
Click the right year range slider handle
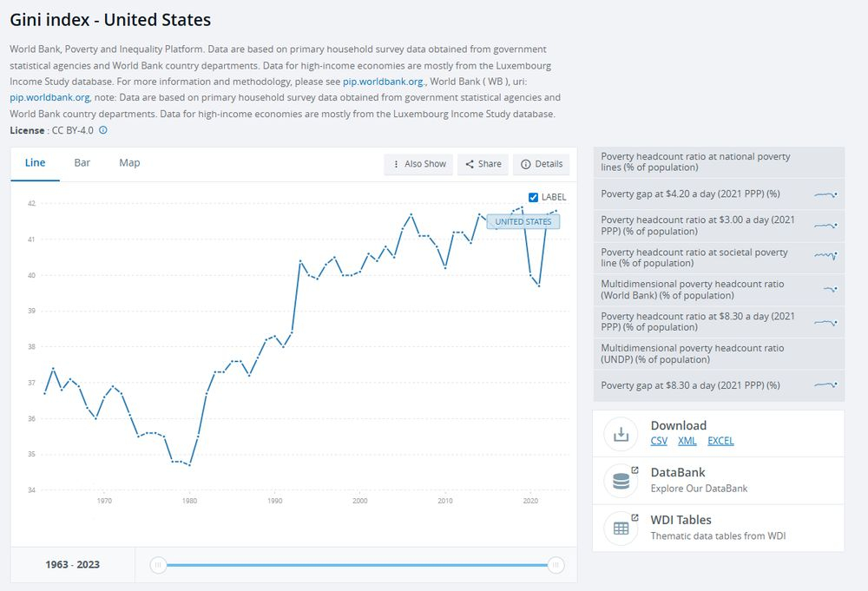[x=556, y=565]
